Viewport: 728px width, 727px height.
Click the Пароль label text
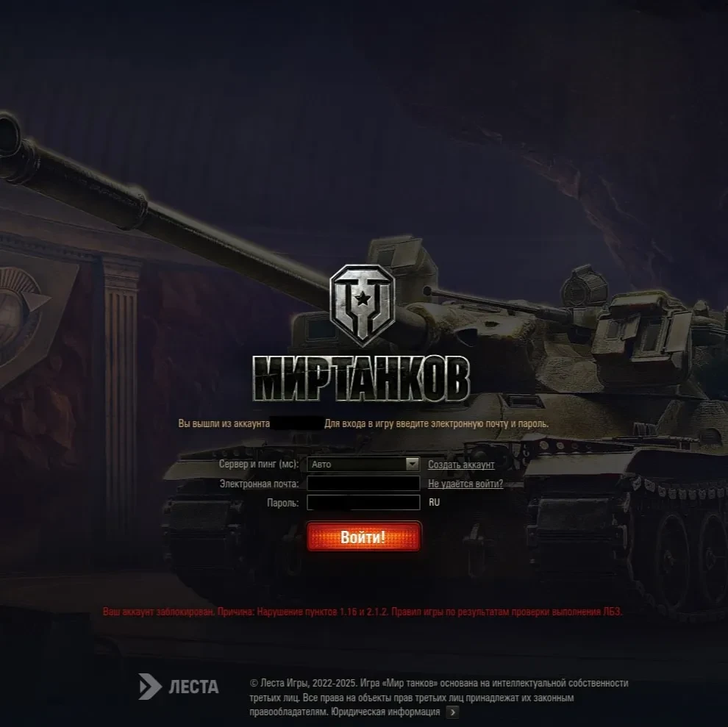click(283, 503)
